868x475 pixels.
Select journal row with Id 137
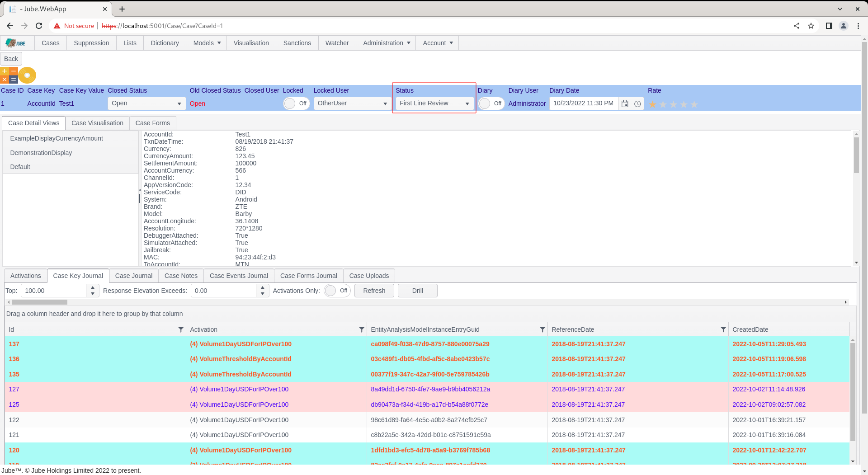coord(427,344)
